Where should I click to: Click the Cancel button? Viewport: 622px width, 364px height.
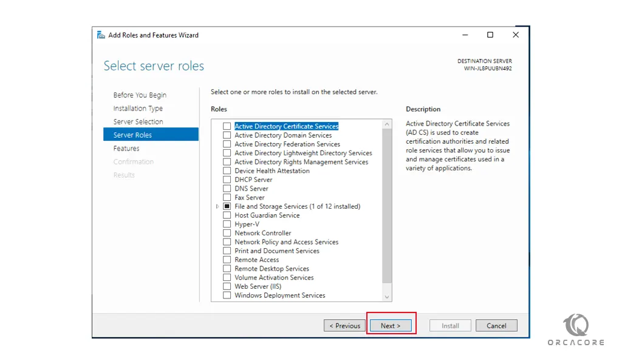click(496, 326)
